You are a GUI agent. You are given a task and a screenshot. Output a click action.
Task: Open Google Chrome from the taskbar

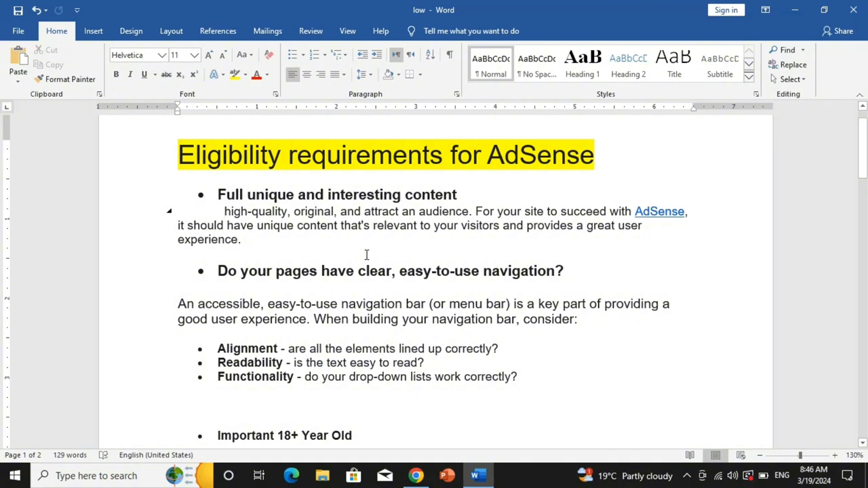coord(416,475)
